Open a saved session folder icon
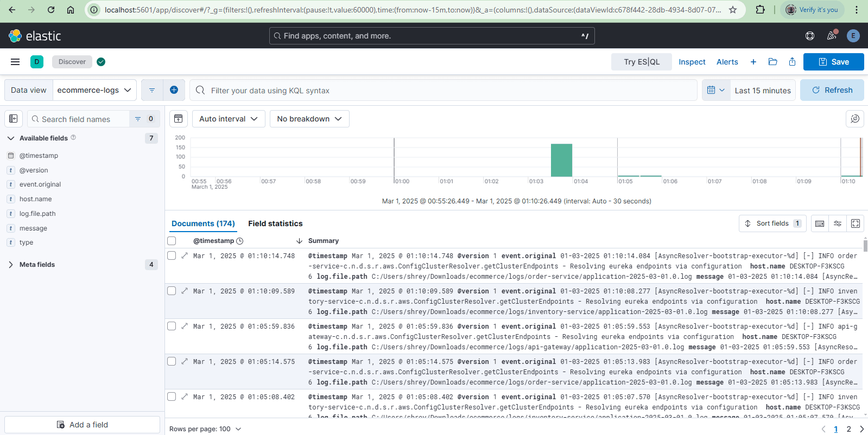The image size is (868, 435). point(773,62)
